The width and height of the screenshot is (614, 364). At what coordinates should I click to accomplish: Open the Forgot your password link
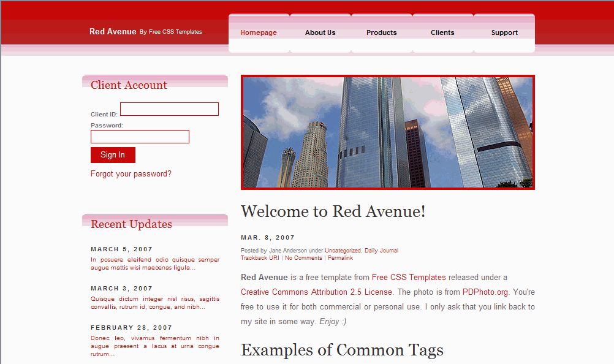[x=131, y=174]
